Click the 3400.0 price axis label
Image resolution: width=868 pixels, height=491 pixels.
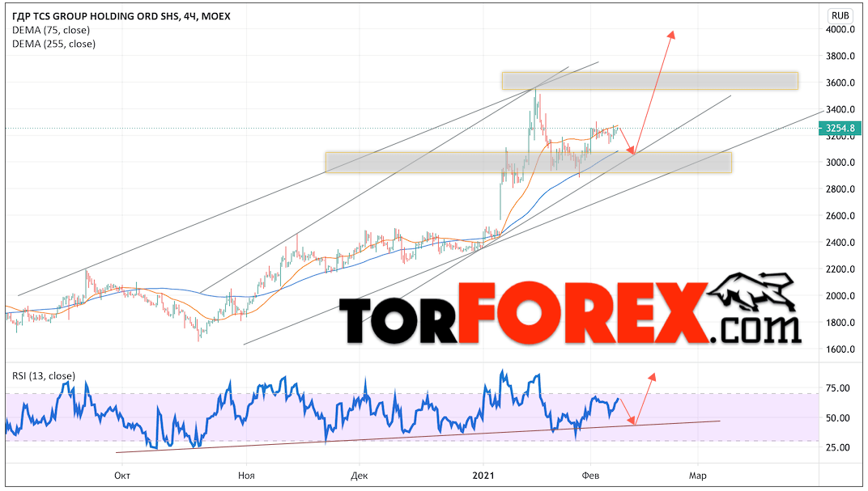(840, 109)
